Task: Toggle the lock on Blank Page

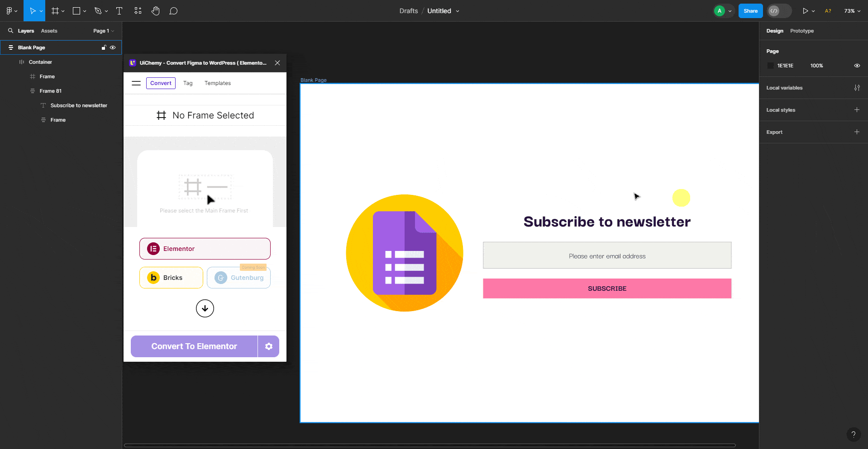Action: click(103, 47)
